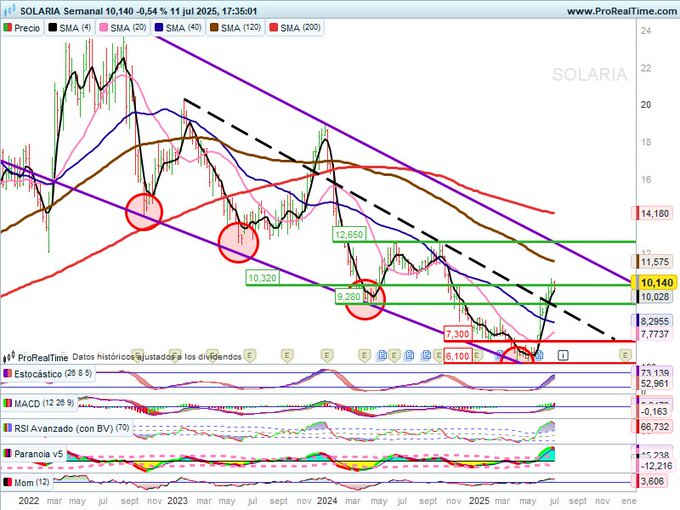Screen dimensions: 680x510
Task: Click the ProRealTime candlestick logo above Estocástico
Action: click(9, 357)
